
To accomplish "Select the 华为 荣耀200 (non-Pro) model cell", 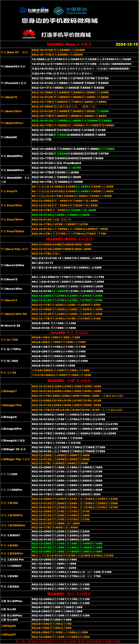I will [x=16, y=474].
